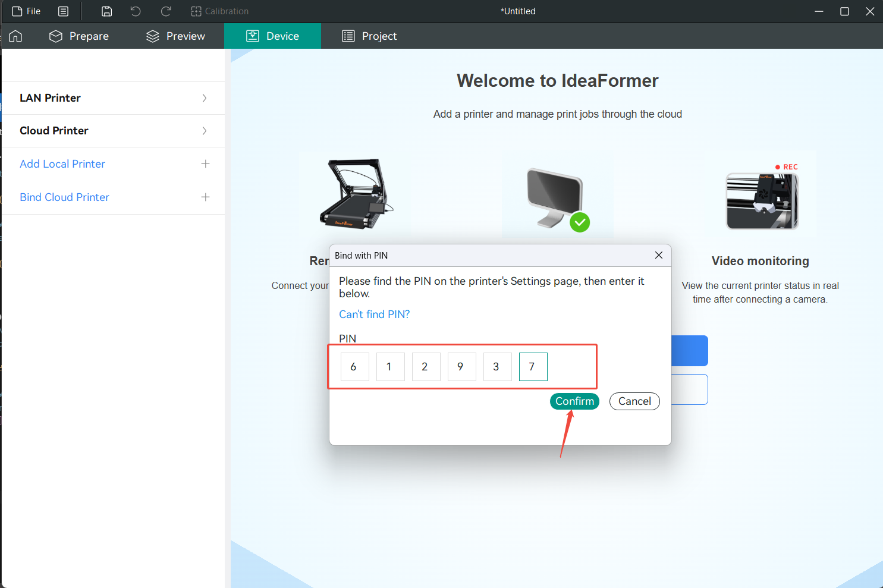This screenshot has width=883, height=588.
Task: Click the plus icon for Add Local Printer
Action: click(x=205, y=163)
